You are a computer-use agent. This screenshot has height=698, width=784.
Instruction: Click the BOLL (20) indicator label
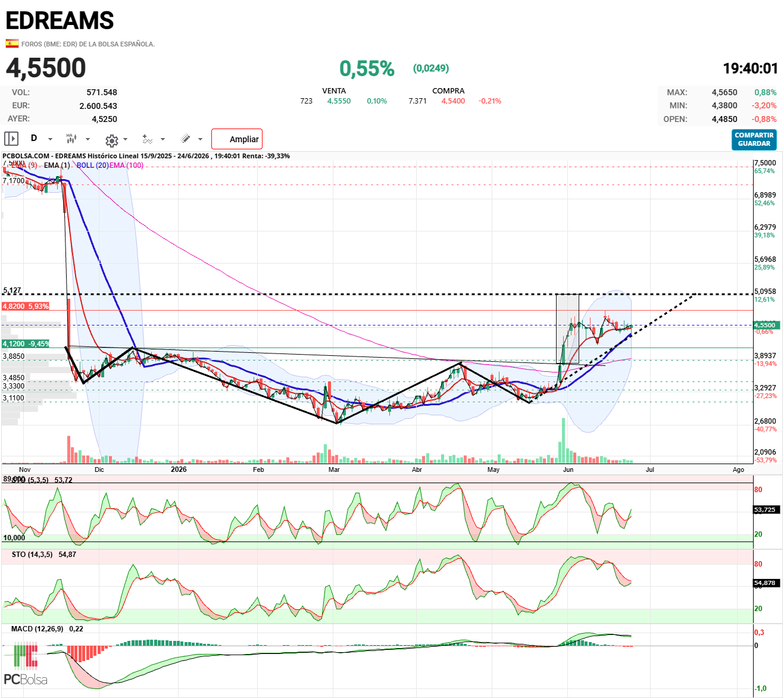92,165
